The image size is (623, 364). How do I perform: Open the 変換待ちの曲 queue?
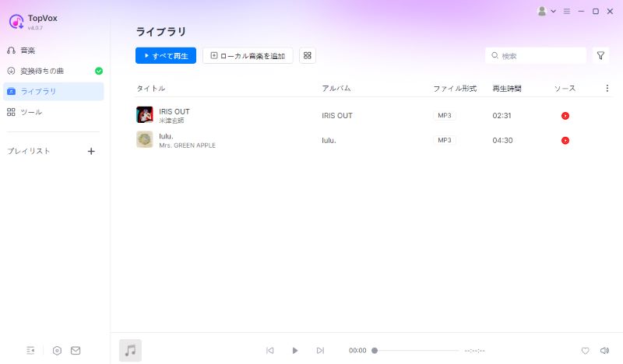53,71
